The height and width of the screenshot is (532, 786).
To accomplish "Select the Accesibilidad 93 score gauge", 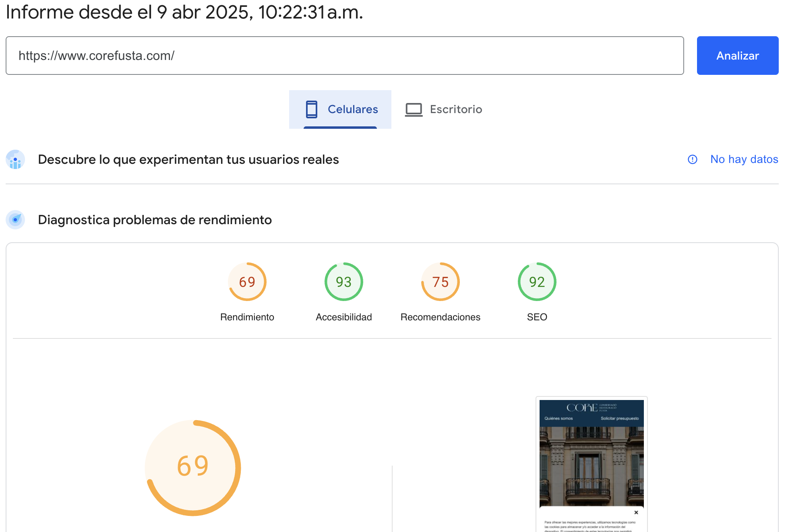I will pos(343,282).
